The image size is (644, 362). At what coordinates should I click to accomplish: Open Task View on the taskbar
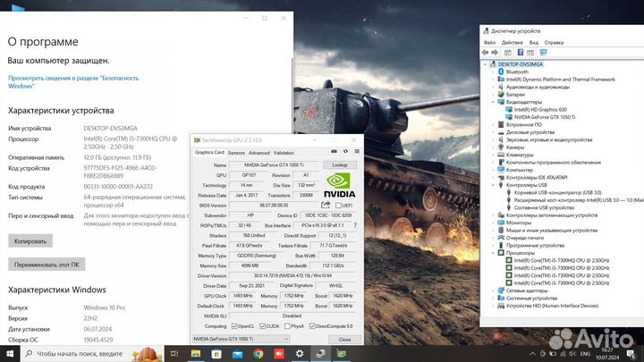click(x=174, y=353)
